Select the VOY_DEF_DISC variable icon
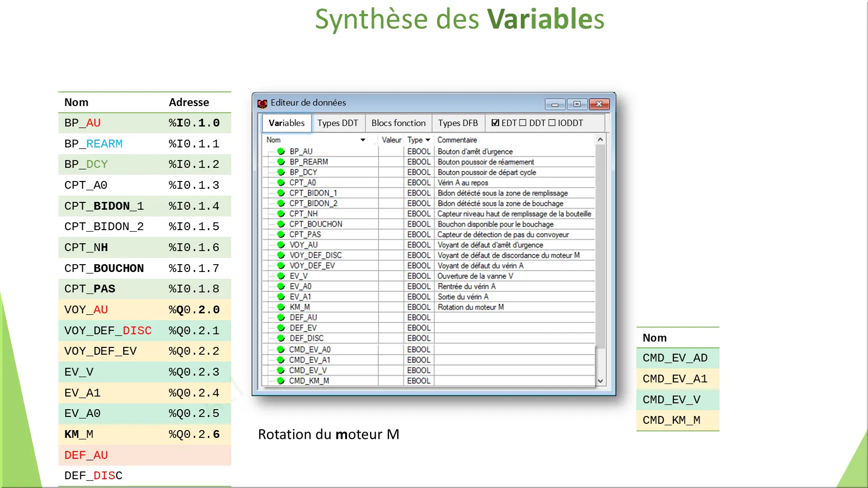 pyautogui.click(x=280, y=255)
